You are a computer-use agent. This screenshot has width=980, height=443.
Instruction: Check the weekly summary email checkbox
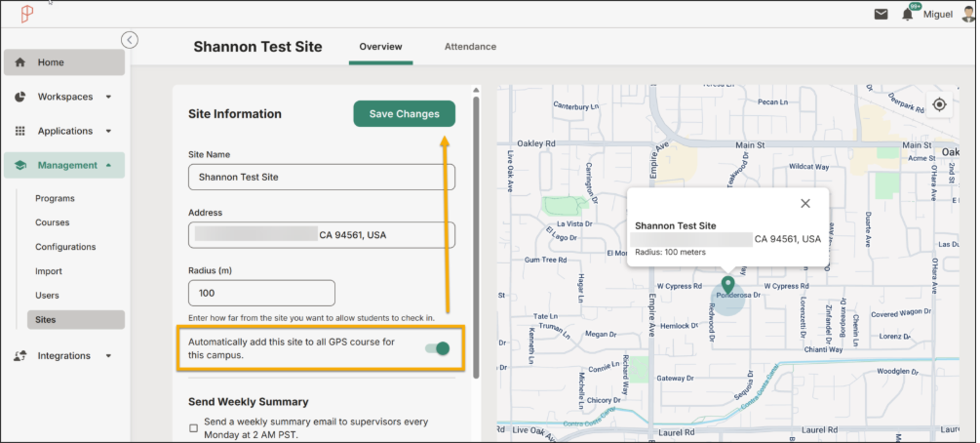pyautogui.click(x=193, y=428)
